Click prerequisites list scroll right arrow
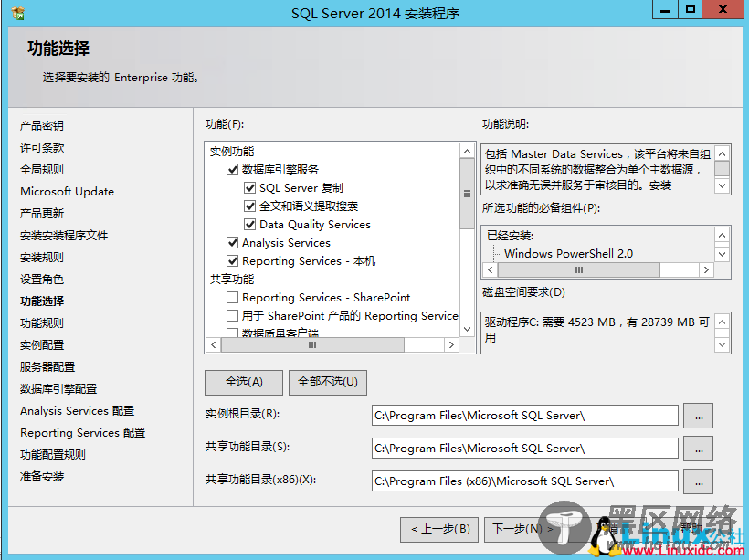Image resolution: width=749 pixels, height=560 pixels. click(x=706, y=270)
